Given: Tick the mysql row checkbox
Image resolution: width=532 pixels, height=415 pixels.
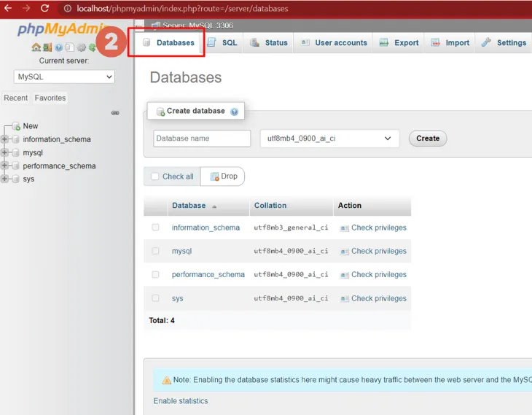Looking at the screenshot, I should (155, 251).
